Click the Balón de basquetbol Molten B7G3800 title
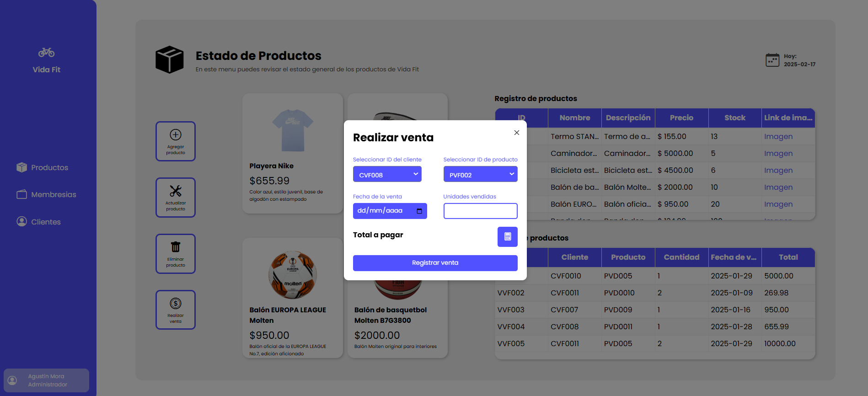 pos(391,315)
